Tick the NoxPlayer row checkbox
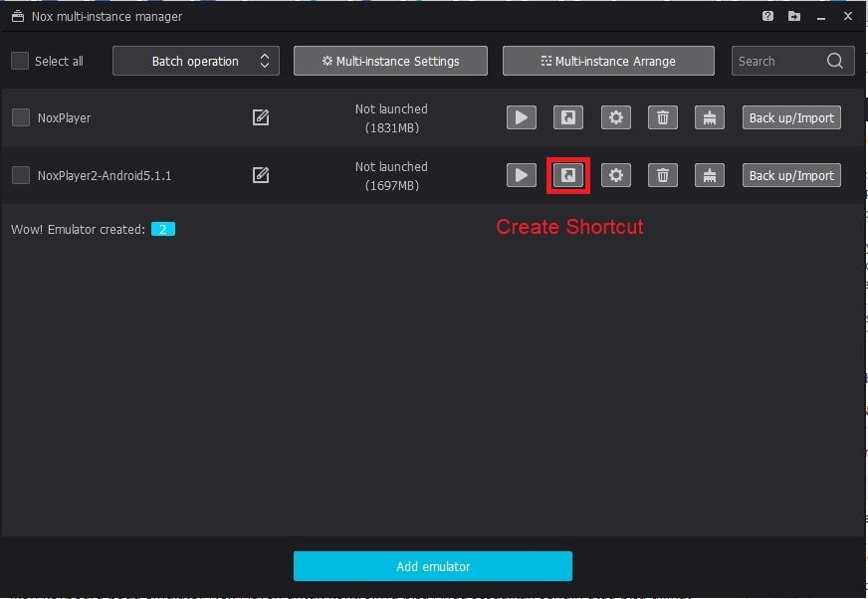The image size is (868, 599). pyautogui.click(x=21, y=117)
